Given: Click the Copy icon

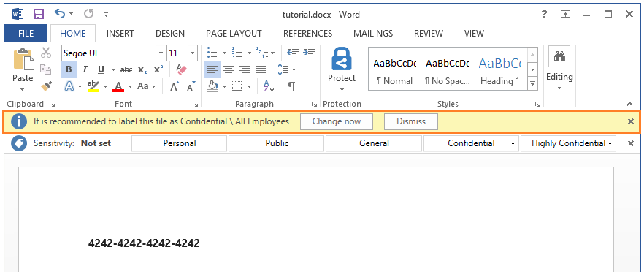Looking at the screenshot, I should pos(46,69).
